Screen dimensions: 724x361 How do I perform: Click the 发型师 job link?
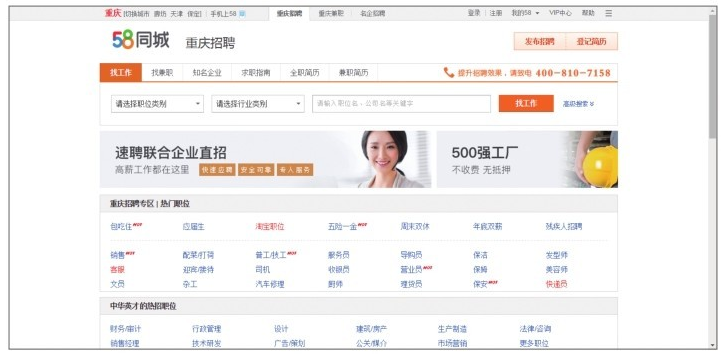(556, 255)
